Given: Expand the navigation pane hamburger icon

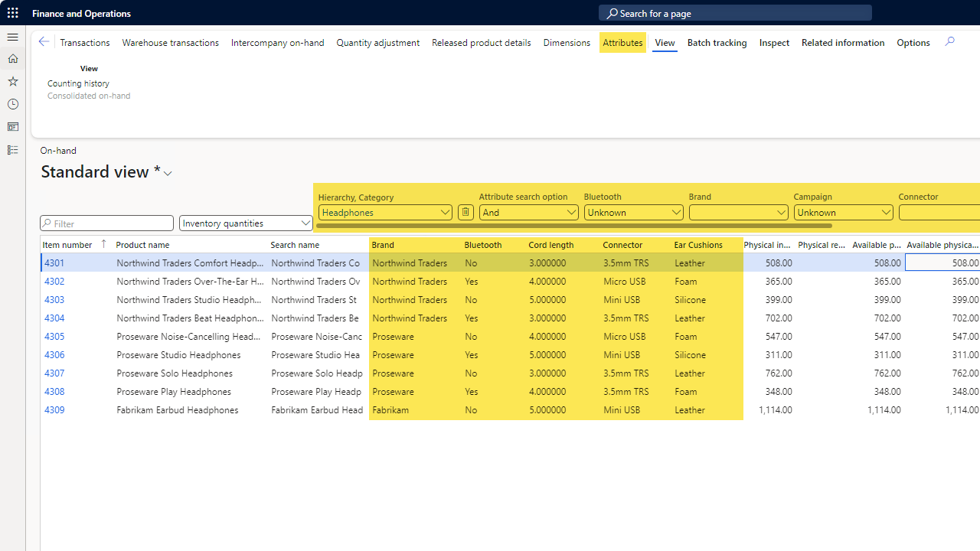Looking at the screenshot, I should pyautogui.click(x=13, y=37).
